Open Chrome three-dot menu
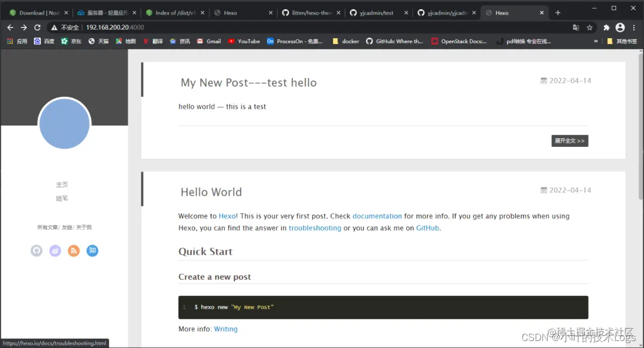The width and height of the screenshot is (644, 348). [634, 27]
